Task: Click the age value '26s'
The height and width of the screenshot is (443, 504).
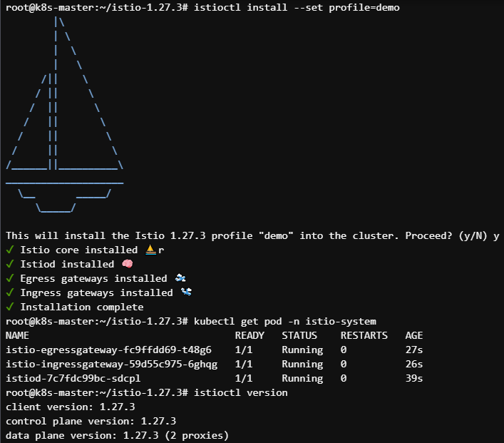Action: (x=414, y=364)
